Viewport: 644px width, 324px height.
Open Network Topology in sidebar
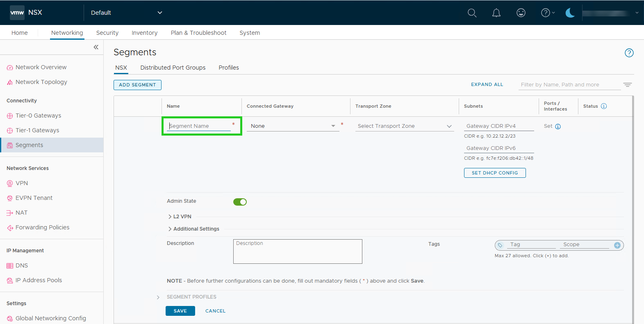pos(41,82)
